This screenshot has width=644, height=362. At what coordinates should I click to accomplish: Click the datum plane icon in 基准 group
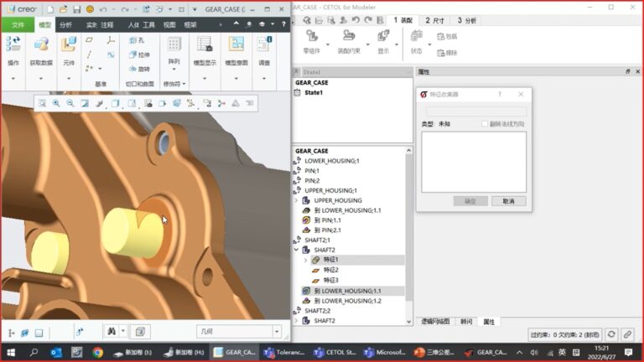[x=89, y=40]
